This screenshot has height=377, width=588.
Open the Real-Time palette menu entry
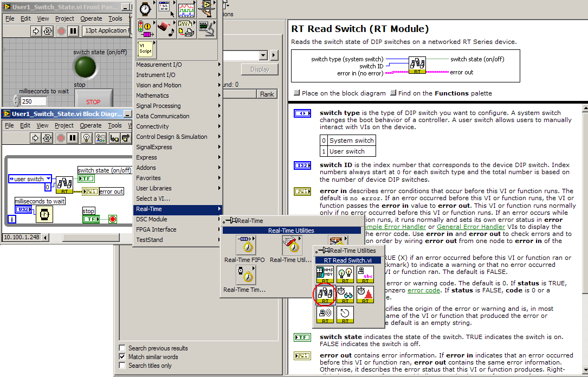(x=178, y=209)
